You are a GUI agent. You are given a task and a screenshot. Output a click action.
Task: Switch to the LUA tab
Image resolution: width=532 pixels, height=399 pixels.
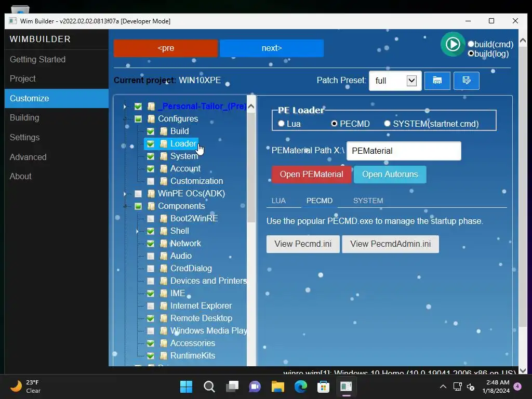click(278, 201)
